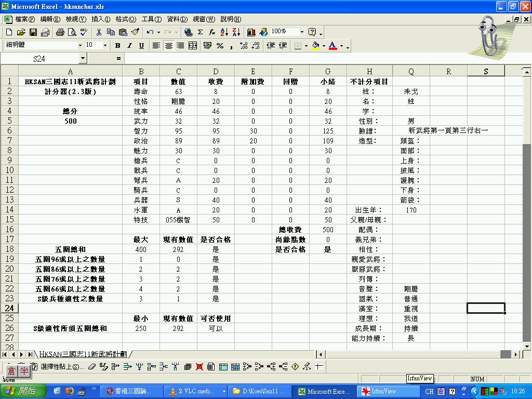
Task: Open the font name dropdown
Action: coord(80,45)
